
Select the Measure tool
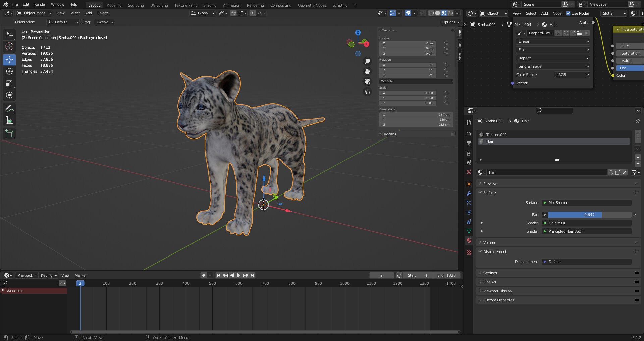coord(9,120)
